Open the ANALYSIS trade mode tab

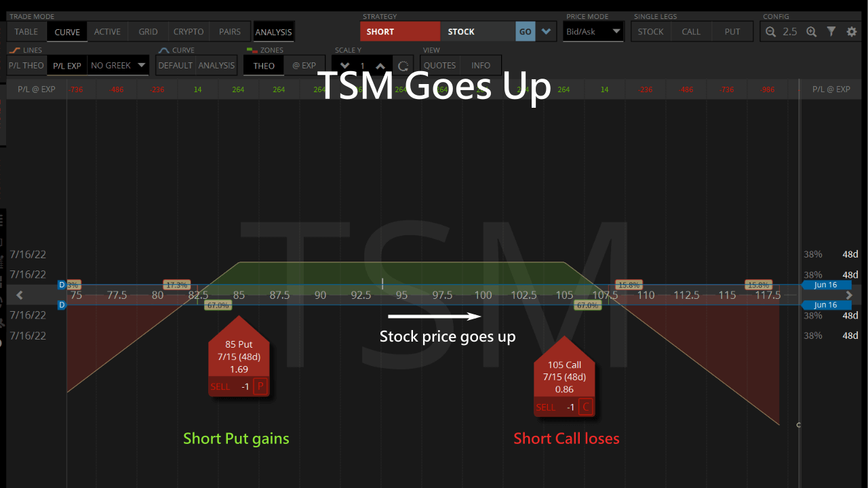274,32
